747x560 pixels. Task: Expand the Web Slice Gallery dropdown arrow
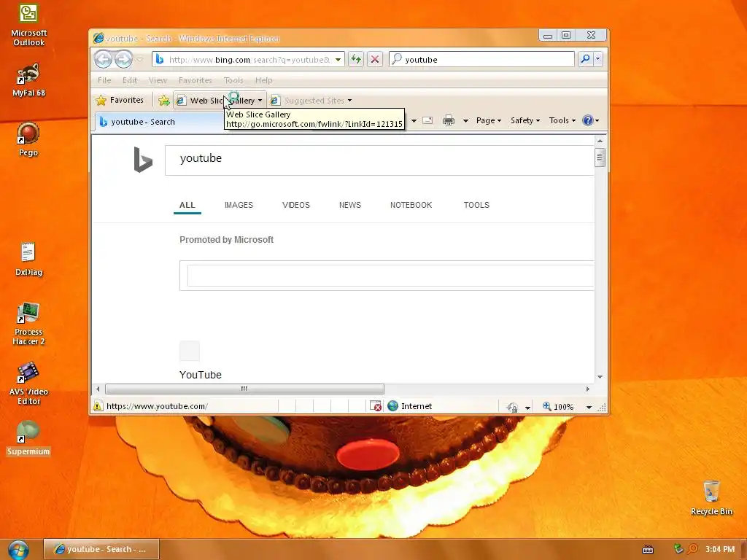[x=260, y=101]
